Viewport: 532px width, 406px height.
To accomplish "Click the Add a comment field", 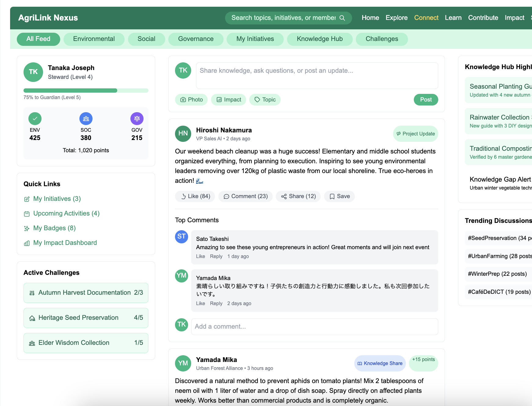I will [x=315, y=327].
